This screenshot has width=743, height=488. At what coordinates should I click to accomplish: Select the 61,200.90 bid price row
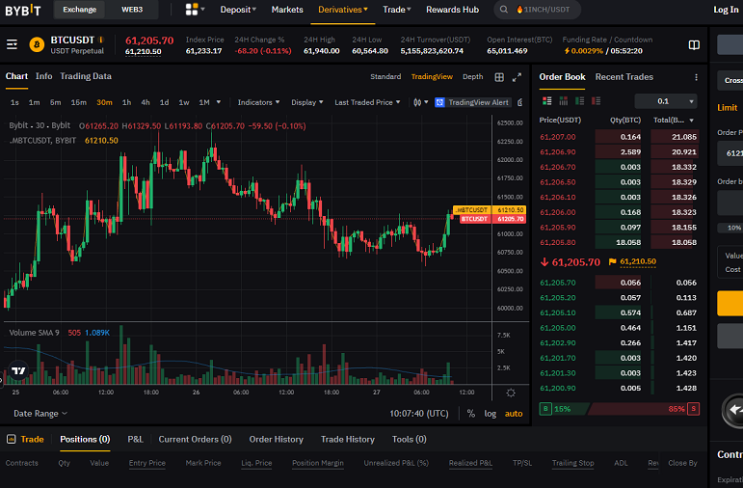point(619,388)
